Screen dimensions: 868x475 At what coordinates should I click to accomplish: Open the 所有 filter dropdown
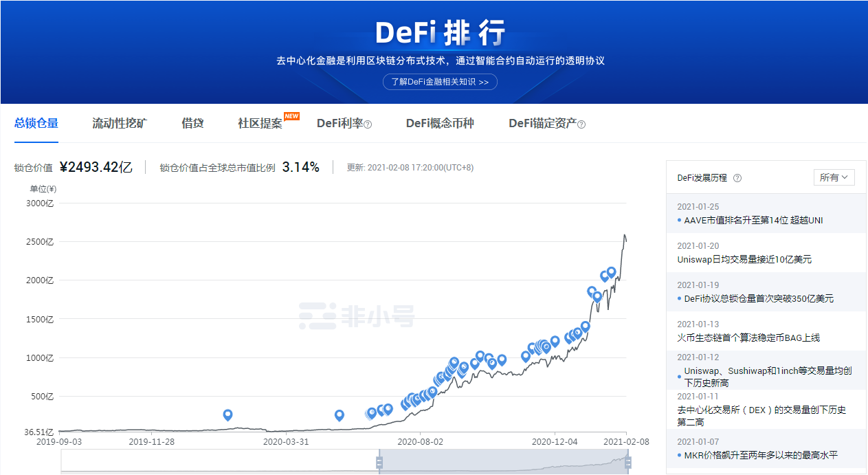coord(834,177)
